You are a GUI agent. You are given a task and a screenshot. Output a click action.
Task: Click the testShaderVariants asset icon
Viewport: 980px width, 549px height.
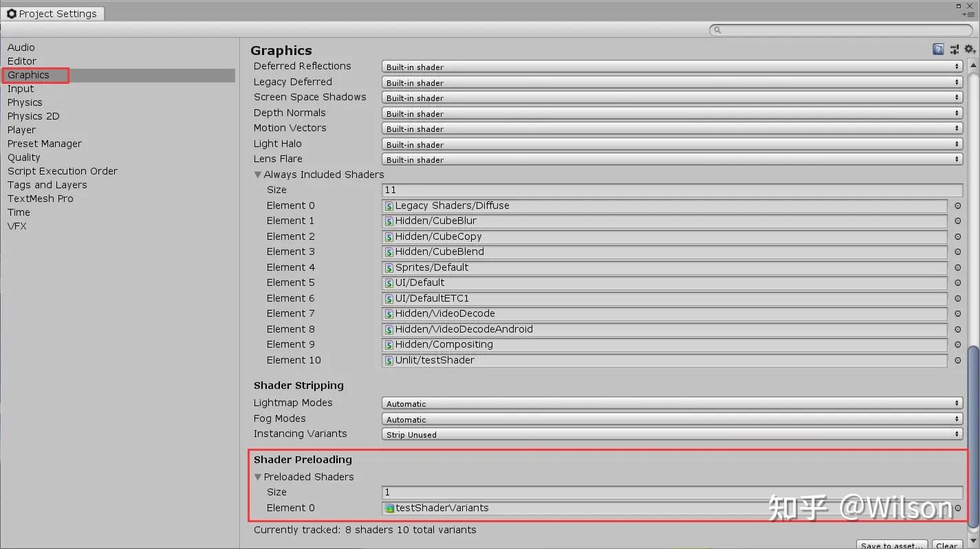point(389,508)
